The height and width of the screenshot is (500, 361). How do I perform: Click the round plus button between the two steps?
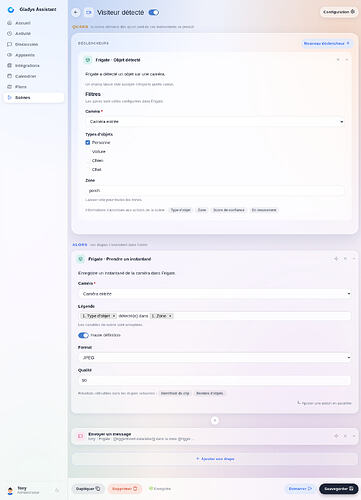pos(215,420)
